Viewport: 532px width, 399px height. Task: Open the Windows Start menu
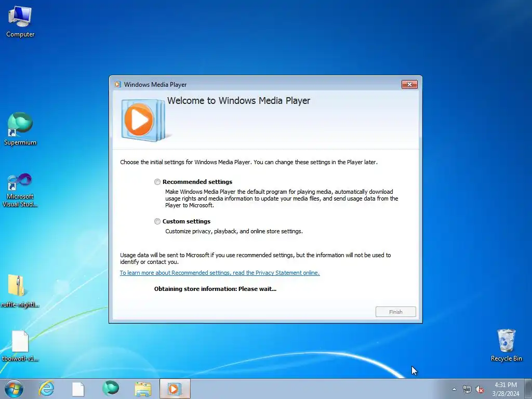tap(14, 389)
